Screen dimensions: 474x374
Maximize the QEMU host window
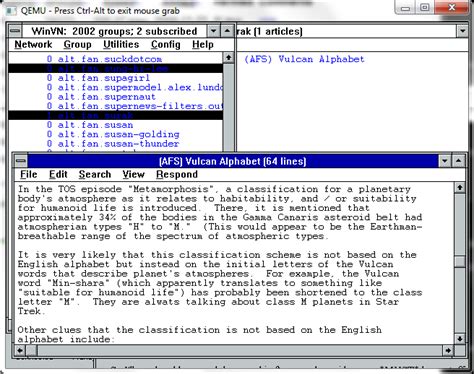pos(424,7)
